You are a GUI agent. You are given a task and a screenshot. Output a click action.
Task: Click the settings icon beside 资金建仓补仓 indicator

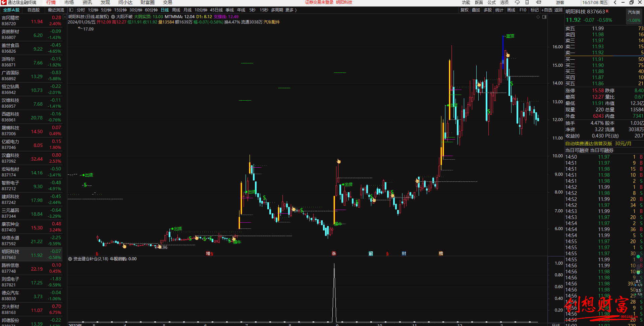click(70, 259)
